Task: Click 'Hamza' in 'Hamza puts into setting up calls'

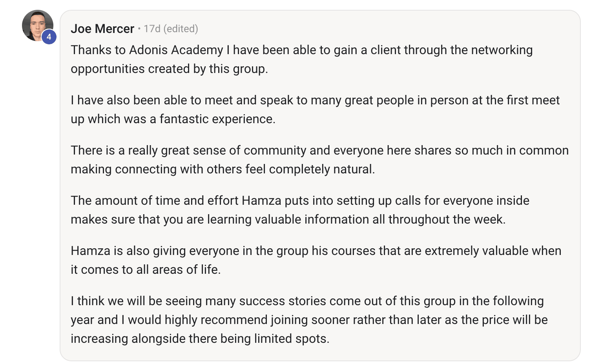Action: tap(261, 200)
